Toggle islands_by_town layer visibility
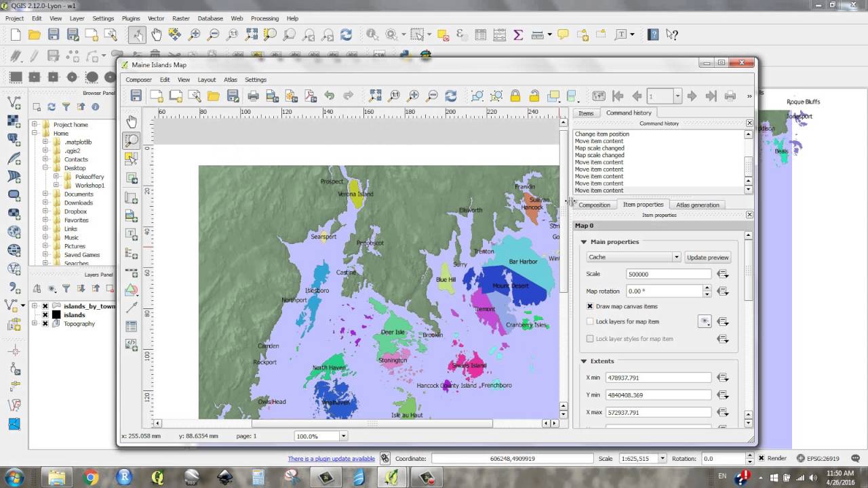The height and width of the screenshot is (488, 868). [x=45, y=306]
